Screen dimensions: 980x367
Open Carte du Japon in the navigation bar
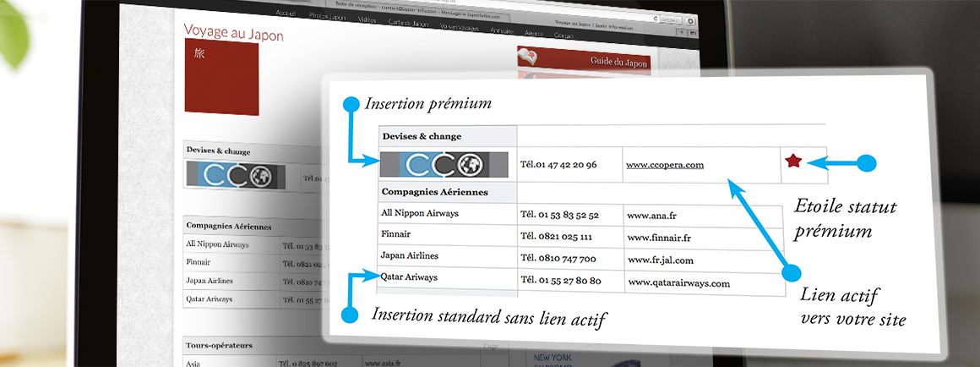click(408, 23)
